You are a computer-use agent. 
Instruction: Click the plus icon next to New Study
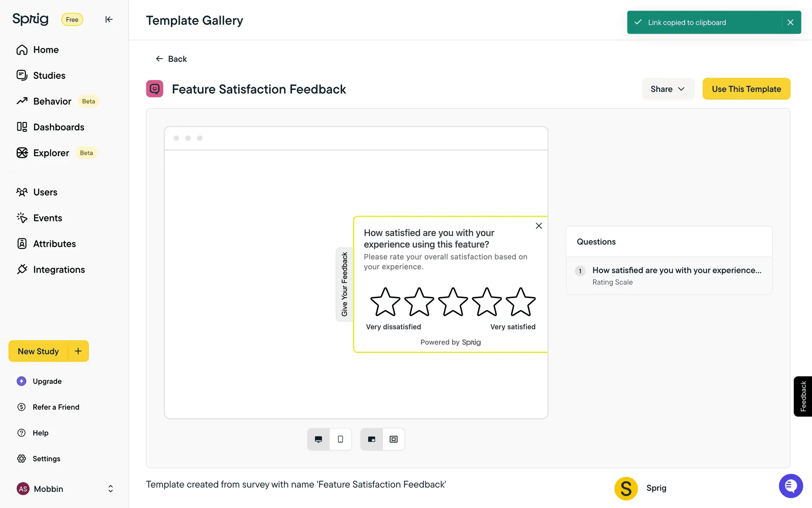click(x=78, y=351)
